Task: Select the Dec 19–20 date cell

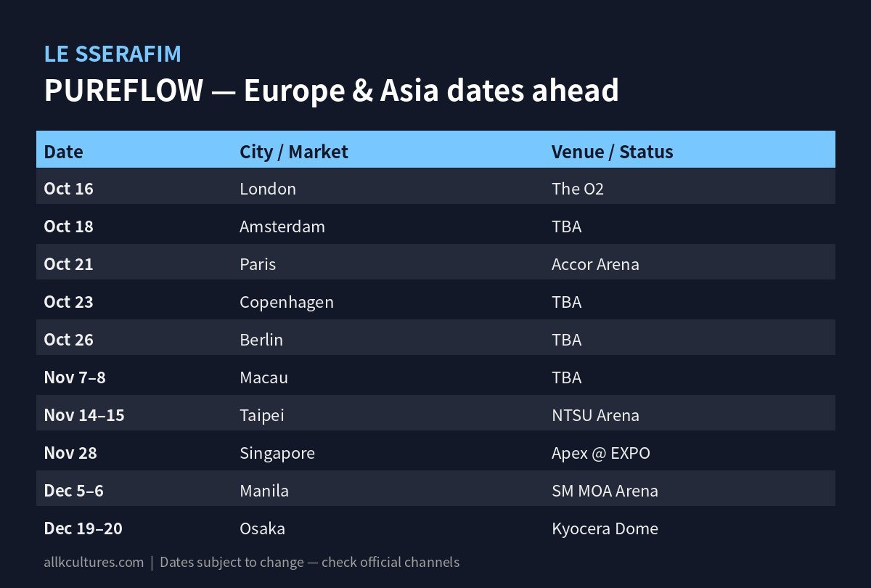Action: click(x=83, y=528)
